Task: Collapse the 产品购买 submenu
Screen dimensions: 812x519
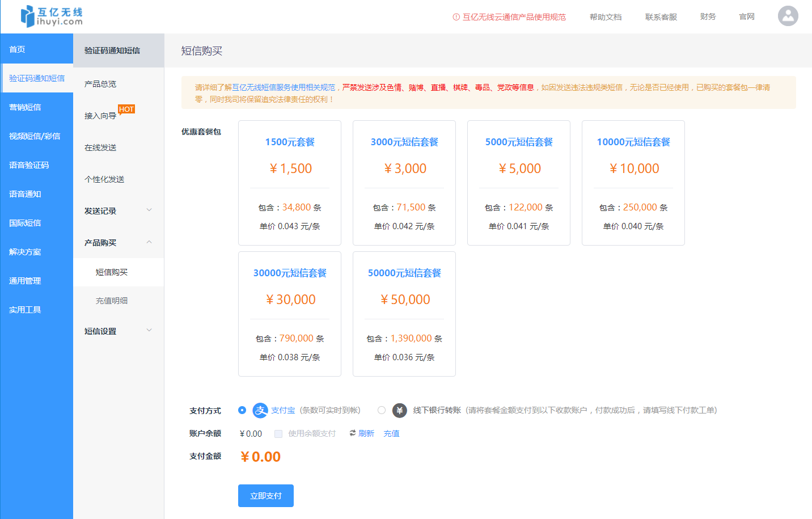Action: point(149,242)
